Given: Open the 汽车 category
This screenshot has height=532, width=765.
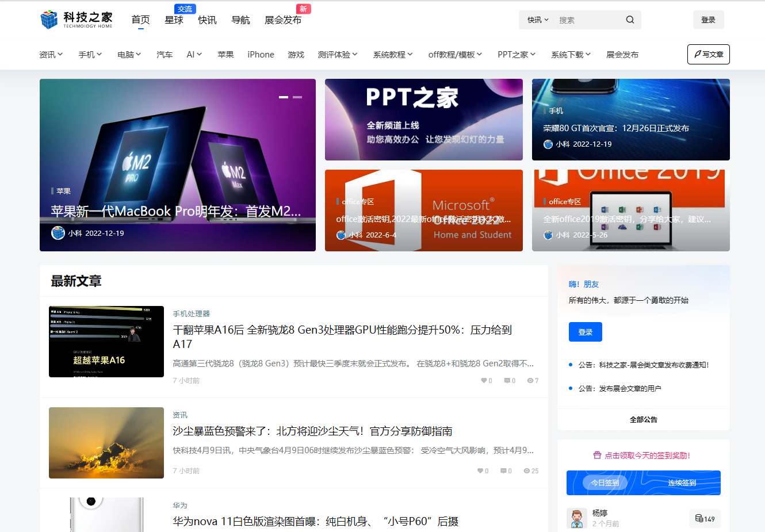Looking at the screenshot, I should coord(165,54).
